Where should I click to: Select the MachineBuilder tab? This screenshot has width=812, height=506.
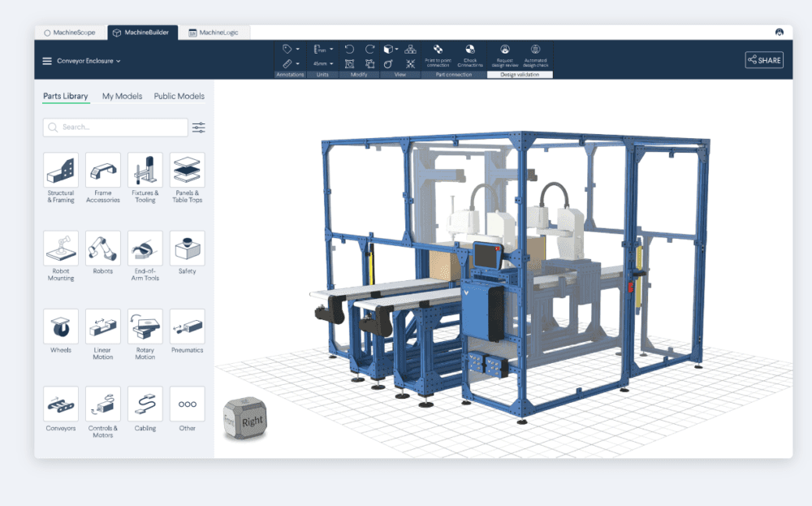coord(142,32)
